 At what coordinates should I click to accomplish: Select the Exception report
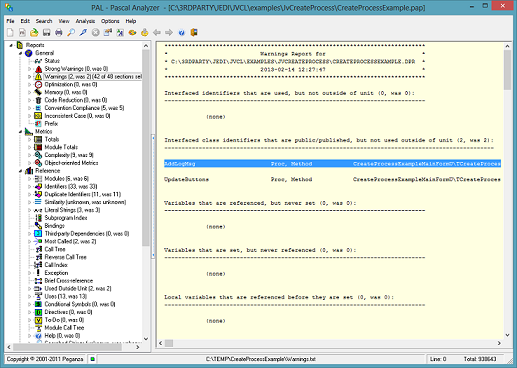(x=56, y=273)
